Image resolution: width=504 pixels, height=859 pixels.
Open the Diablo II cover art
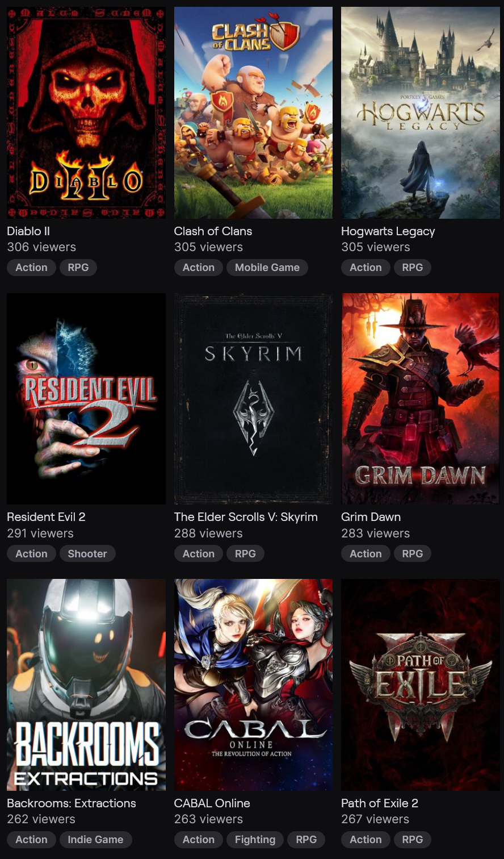(86, 112)
